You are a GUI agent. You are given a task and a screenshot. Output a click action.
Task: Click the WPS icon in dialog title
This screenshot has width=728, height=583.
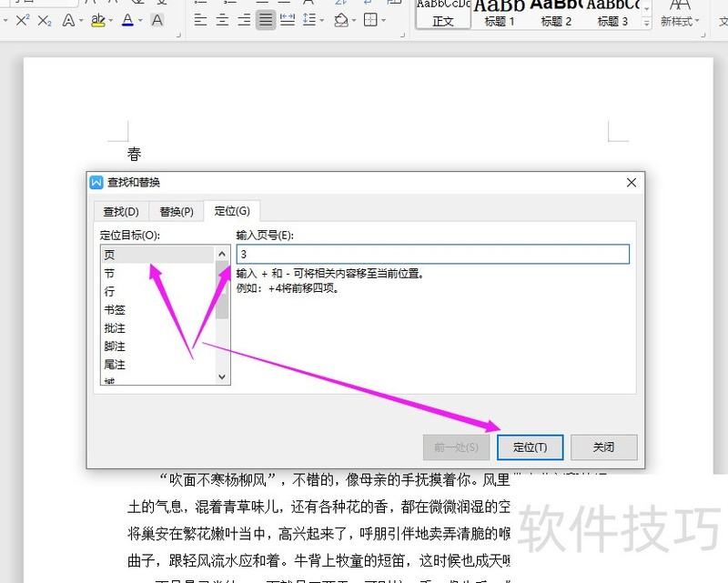[x=96, y=183]
